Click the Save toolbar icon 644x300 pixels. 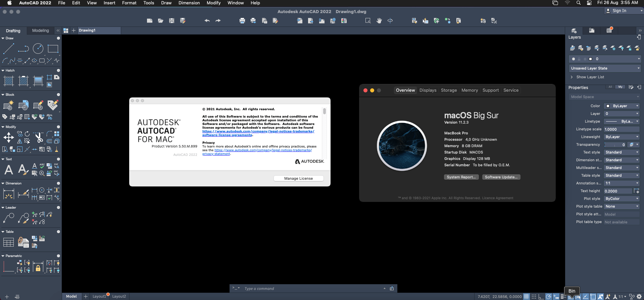pyautogui.click(x=171, y=21)
